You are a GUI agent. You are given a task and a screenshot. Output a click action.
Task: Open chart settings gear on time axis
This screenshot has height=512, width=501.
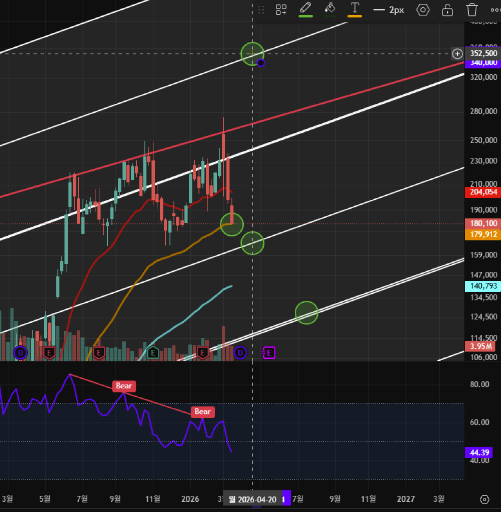(484, 499)
